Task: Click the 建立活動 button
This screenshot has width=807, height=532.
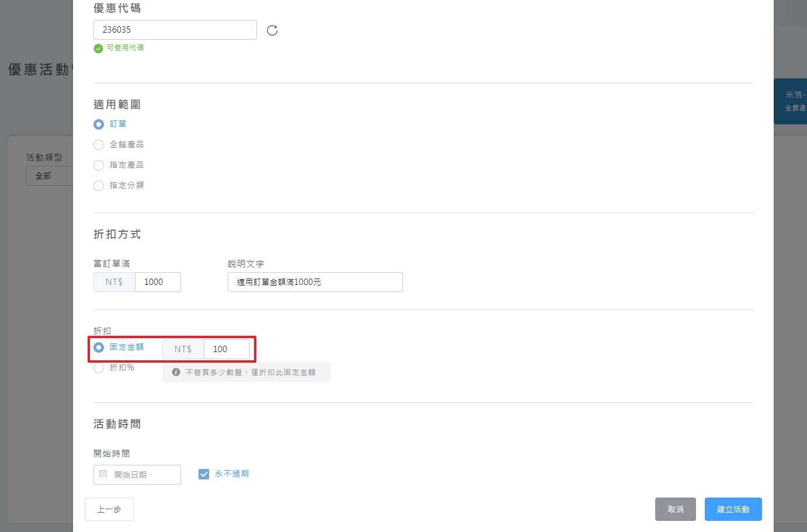Action: click(x=733, y=509)
